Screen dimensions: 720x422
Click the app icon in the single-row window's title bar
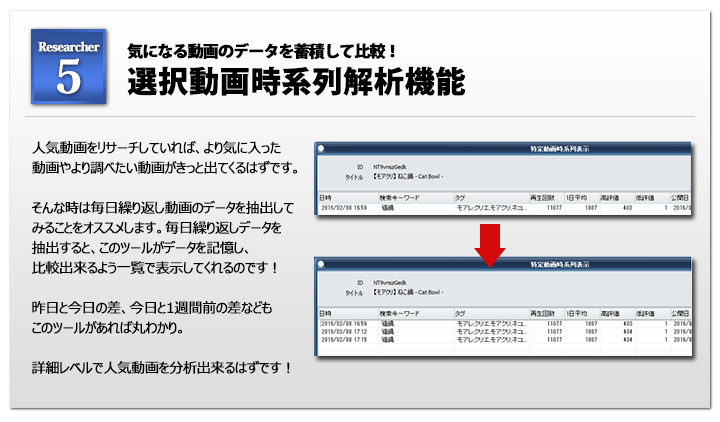[x=321, y=148]
